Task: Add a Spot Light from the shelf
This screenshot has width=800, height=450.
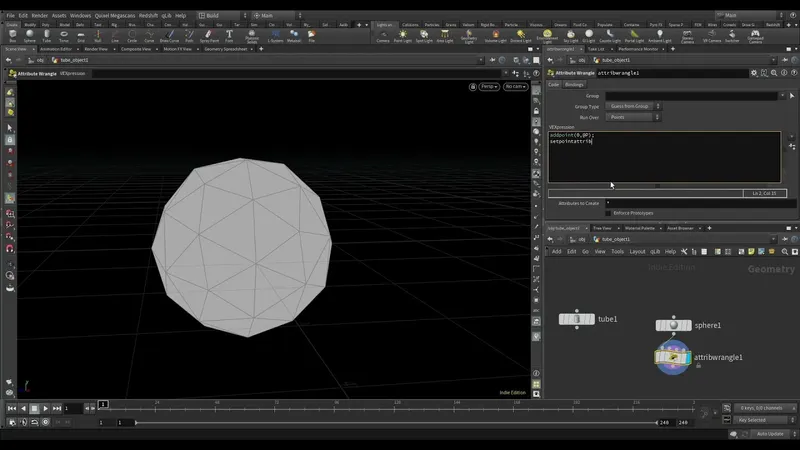Action: coord(423,36)
